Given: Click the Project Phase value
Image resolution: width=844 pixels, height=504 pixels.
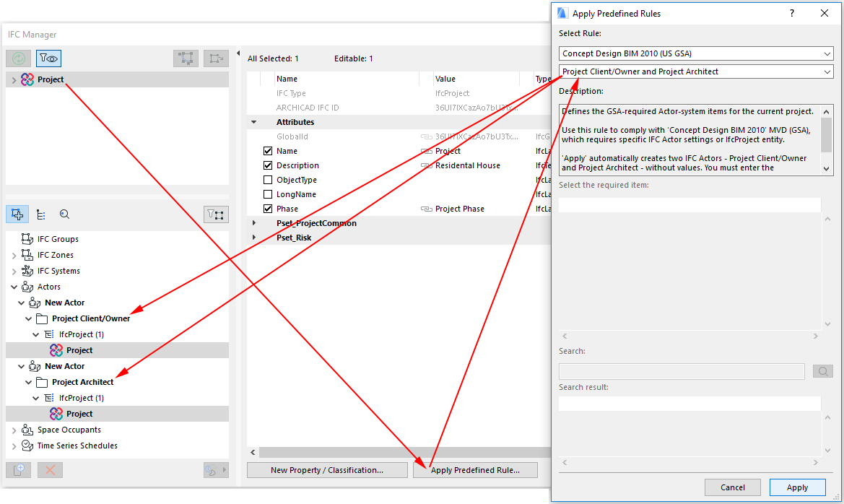Looking at the screenshot, I should coord(460,209).
